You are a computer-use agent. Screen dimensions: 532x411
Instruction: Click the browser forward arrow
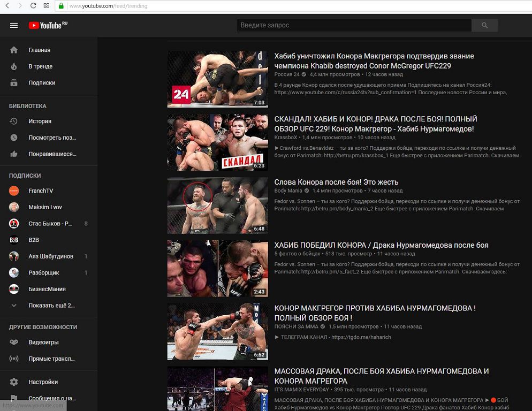click(x=20, y=5)
